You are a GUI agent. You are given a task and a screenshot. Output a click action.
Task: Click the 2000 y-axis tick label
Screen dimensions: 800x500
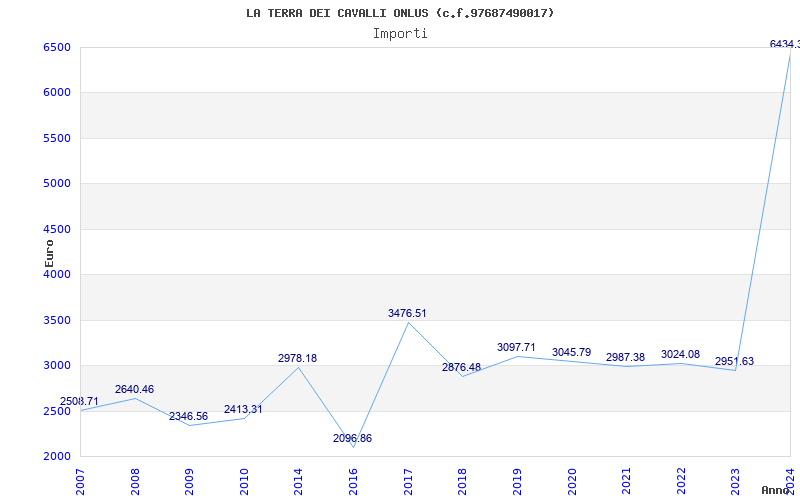(x=57, y=457)
